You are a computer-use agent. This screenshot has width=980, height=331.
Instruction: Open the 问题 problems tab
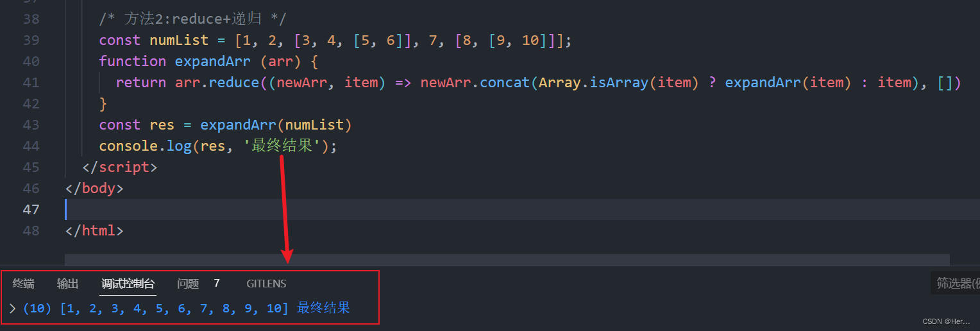pos(188,284)
